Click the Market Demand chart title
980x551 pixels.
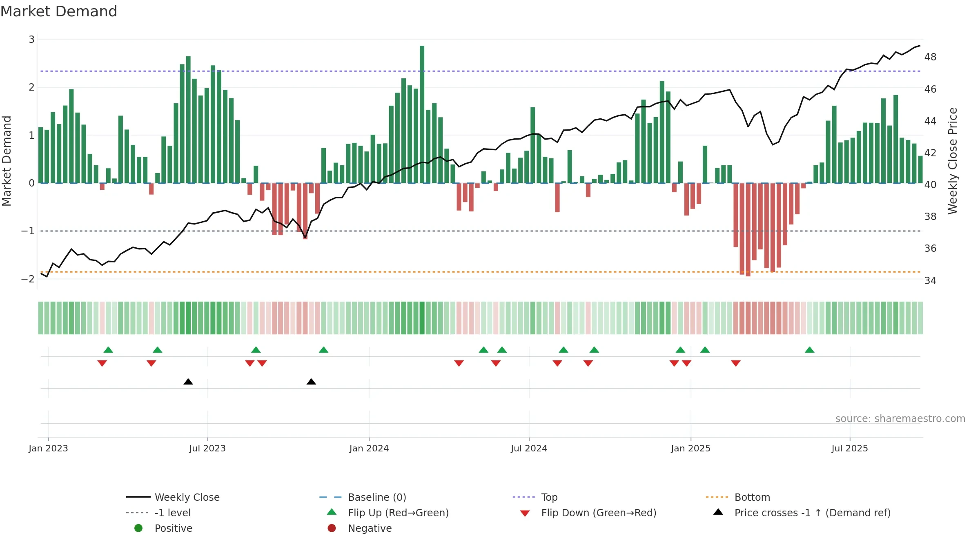[59, 11]
